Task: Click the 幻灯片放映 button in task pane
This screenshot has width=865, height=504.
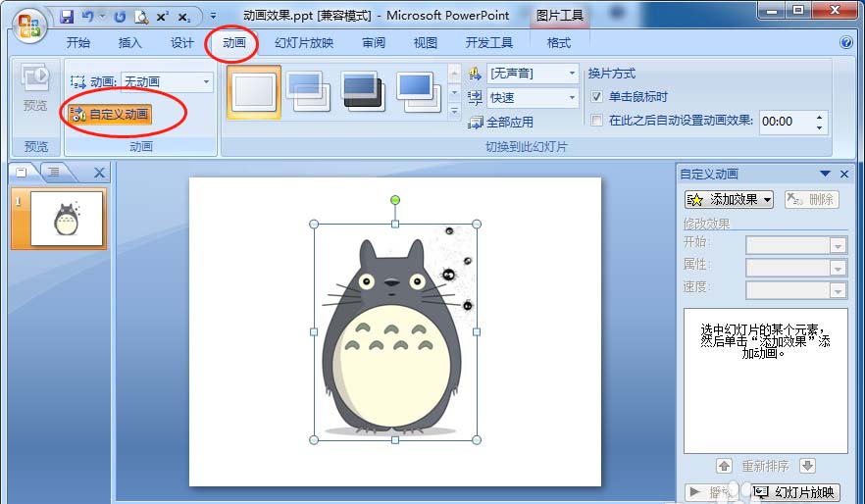Action: [796, 492]
